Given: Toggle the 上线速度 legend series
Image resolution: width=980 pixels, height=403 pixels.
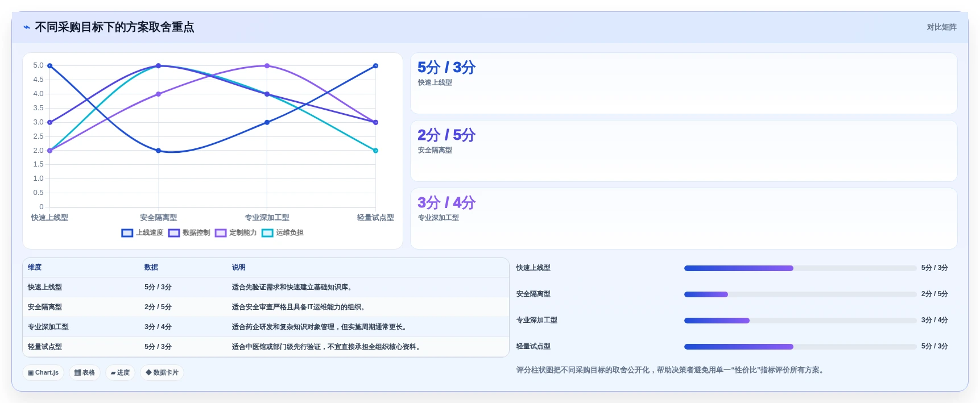Looking at the screenshot, I should pos(142,232).
